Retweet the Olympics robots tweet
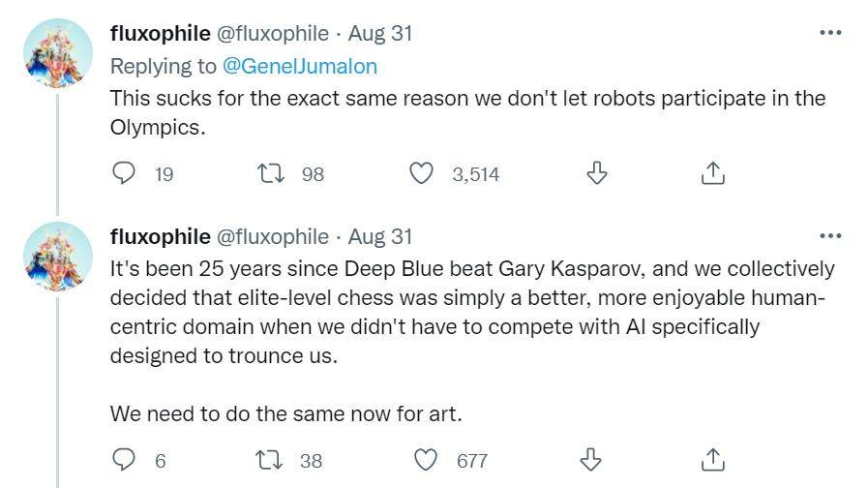Image resolution: width=868 pixels, height=488 pixels. point(271,173)
